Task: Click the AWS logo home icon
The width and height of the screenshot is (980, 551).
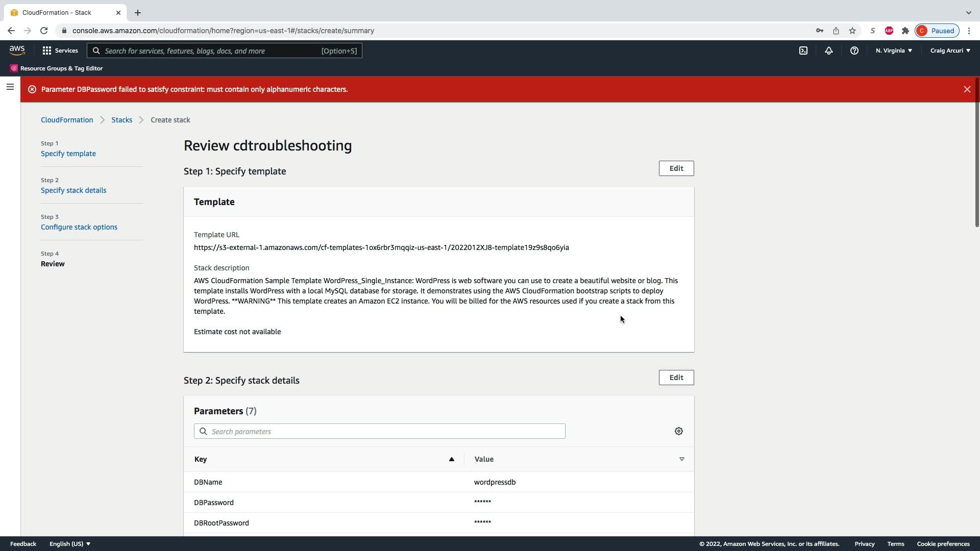Action: pos(17,50)
